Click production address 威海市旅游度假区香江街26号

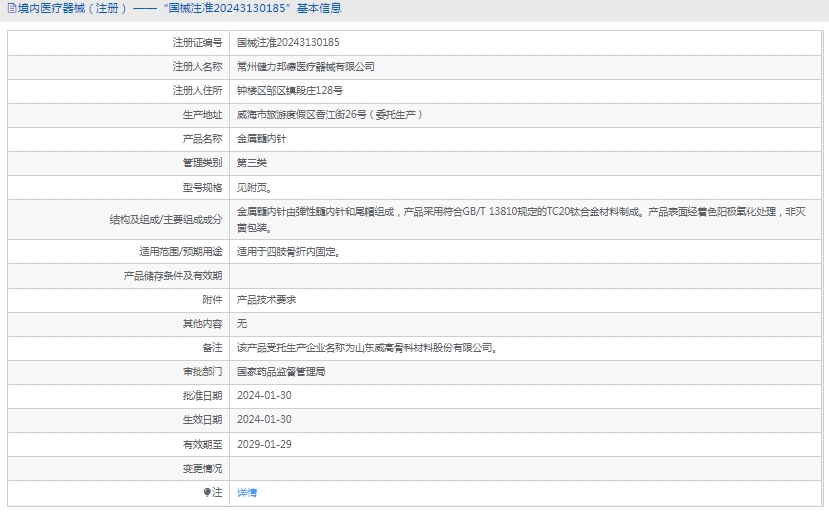(330, 115)
